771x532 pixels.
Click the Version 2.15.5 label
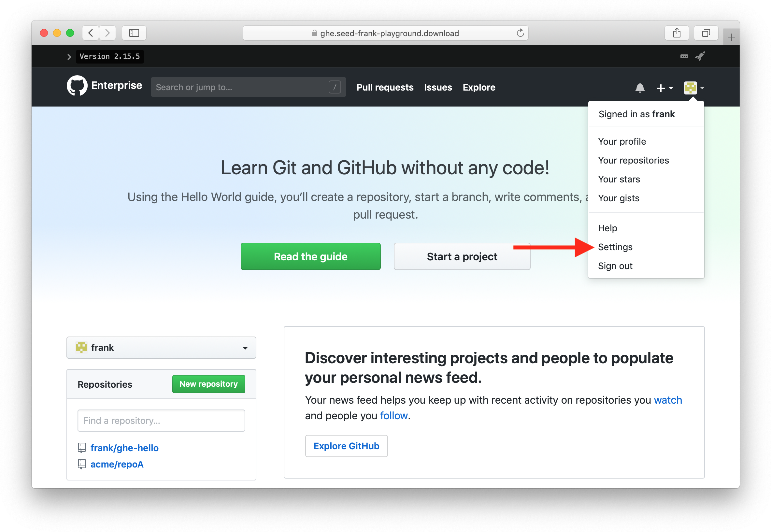click(110, 56)
